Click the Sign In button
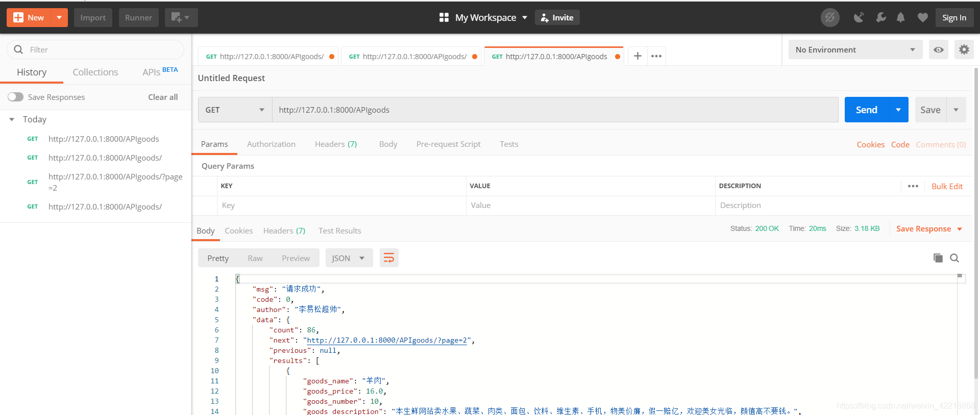 [954, 17]
